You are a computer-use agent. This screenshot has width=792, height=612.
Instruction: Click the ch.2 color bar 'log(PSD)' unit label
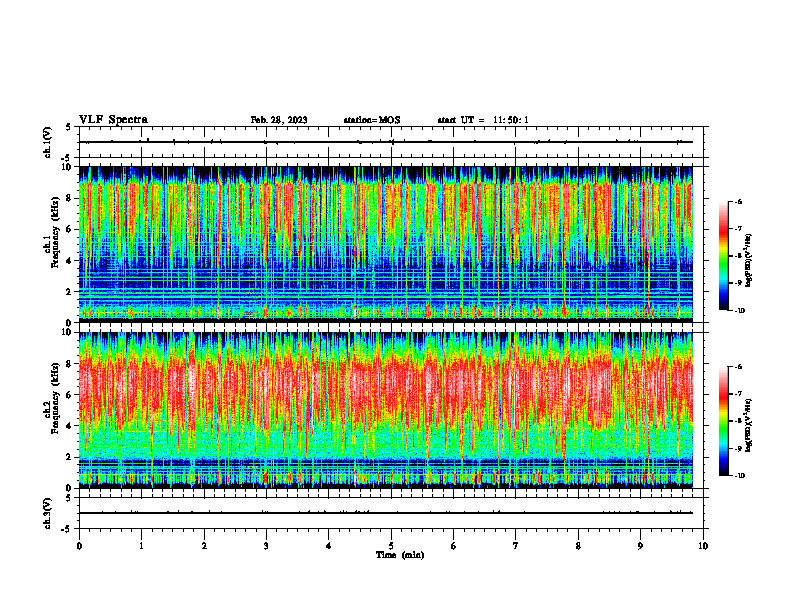tap(749, 425)
